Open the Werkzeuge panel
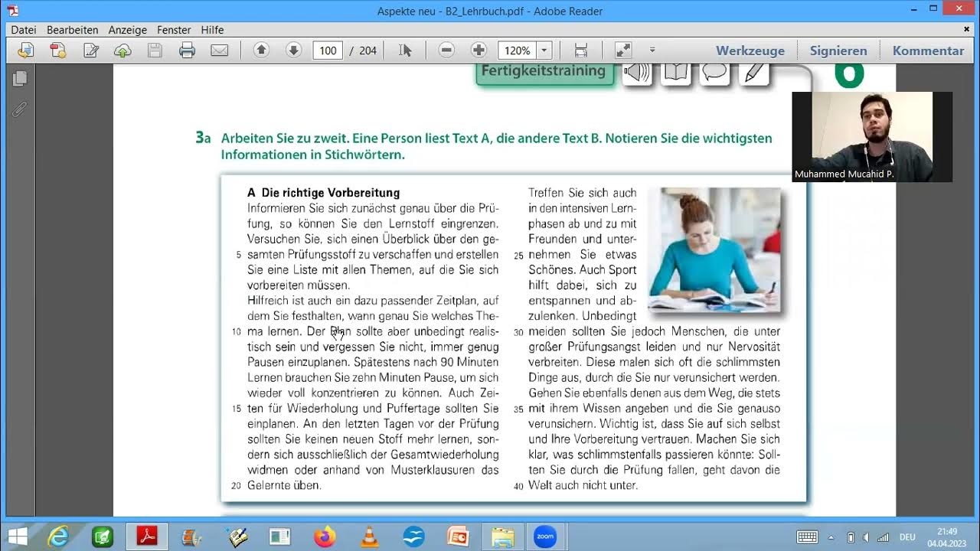 click(x=750, y=51)
